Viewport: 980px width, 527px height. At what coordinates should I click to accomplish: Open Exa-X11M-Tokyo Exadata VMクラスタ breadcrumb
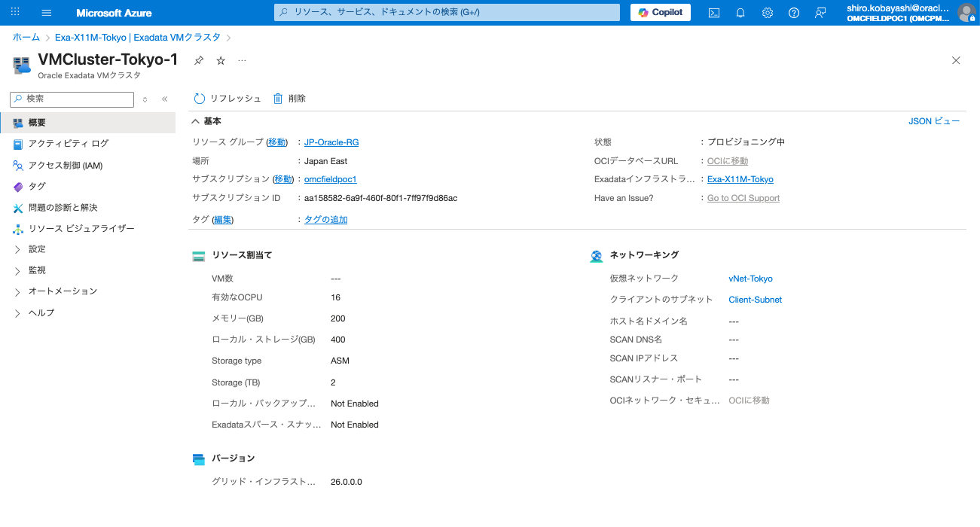coord(138,37)
